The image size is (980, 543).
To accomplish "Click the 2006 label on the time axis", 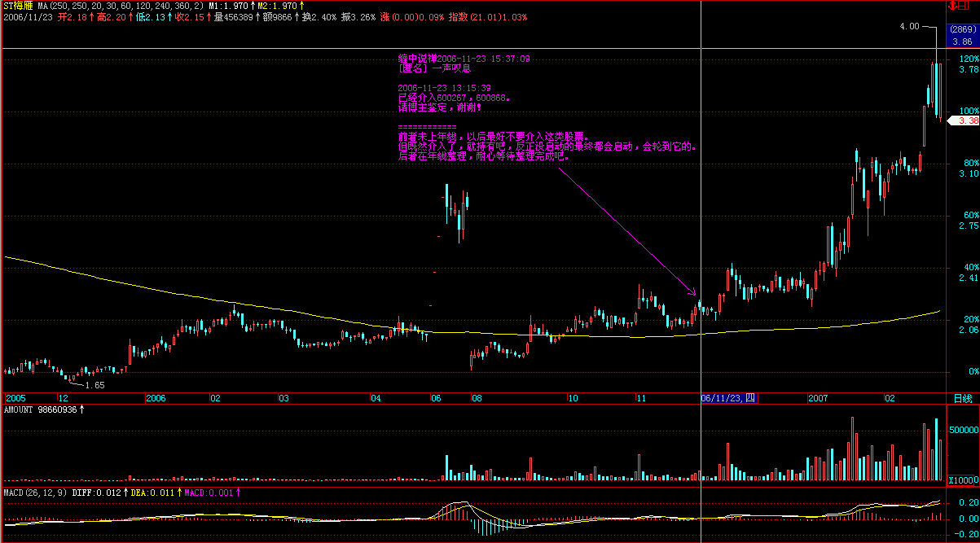I will point(155,398).
